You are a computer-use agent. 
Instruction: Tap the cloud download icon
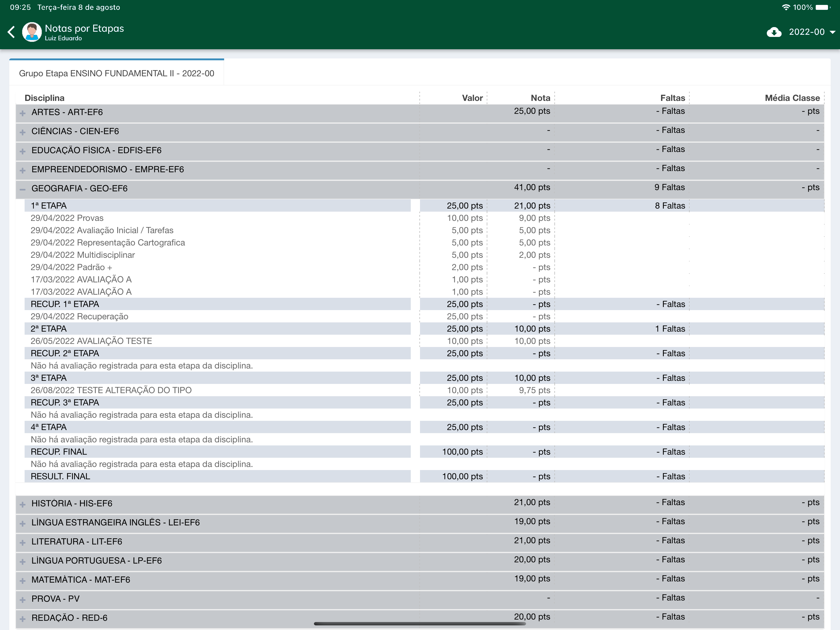click(774, 32)
